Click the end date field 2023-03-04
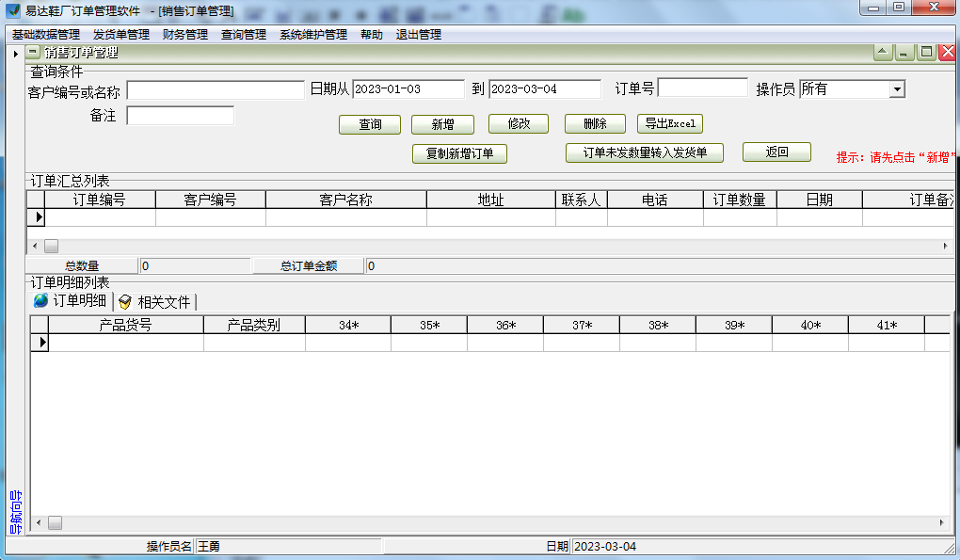 [x=545, y=89]
